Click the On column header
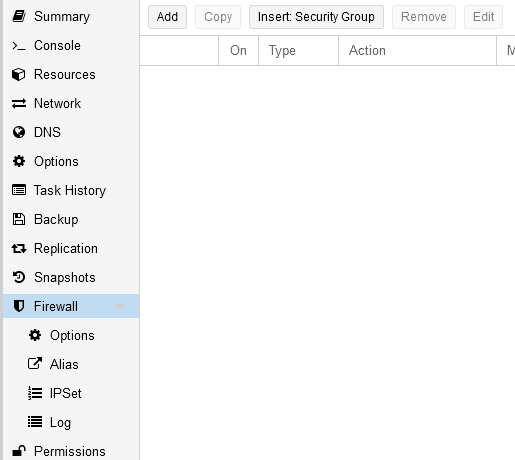The image size is (515, 460). click(x=238, y=51)
